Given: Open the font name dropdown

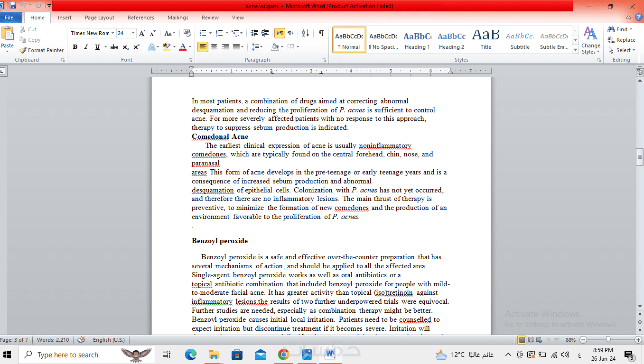Looking at the screenshot, I should pos(112,33).
